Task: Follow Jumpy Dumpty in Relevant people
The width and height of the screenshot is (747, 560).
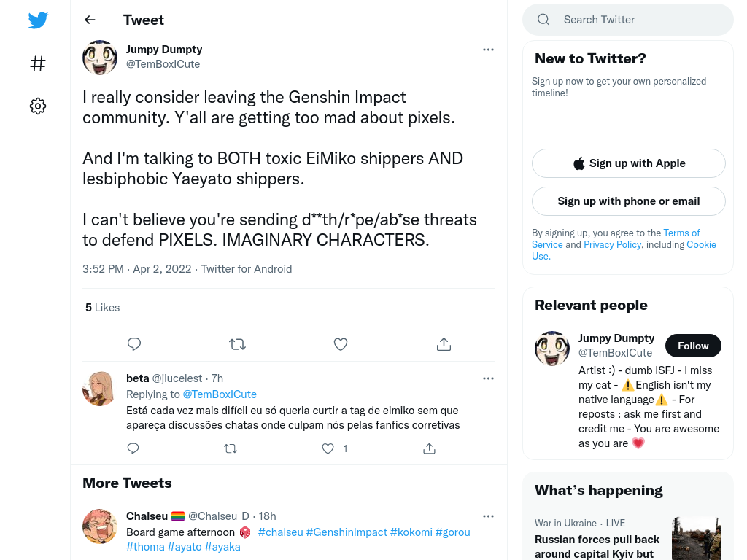Action: click(693, 346)
